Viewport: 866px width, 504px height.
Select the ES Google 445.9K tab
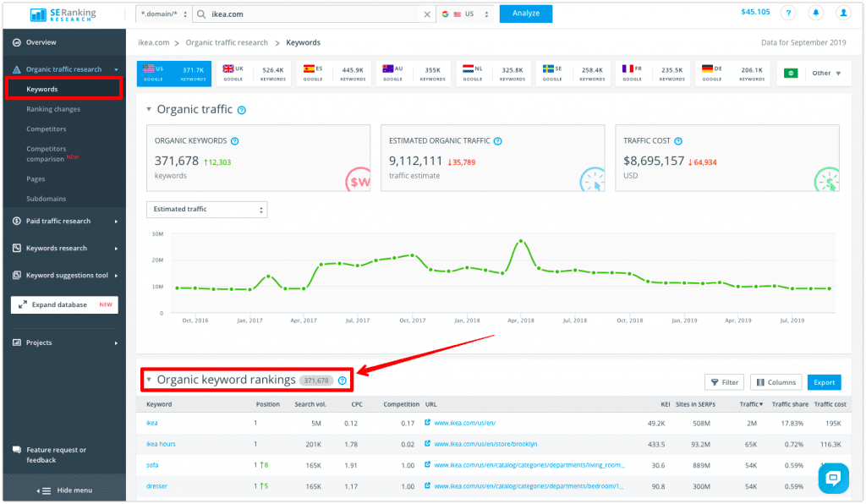coord(333,74)
